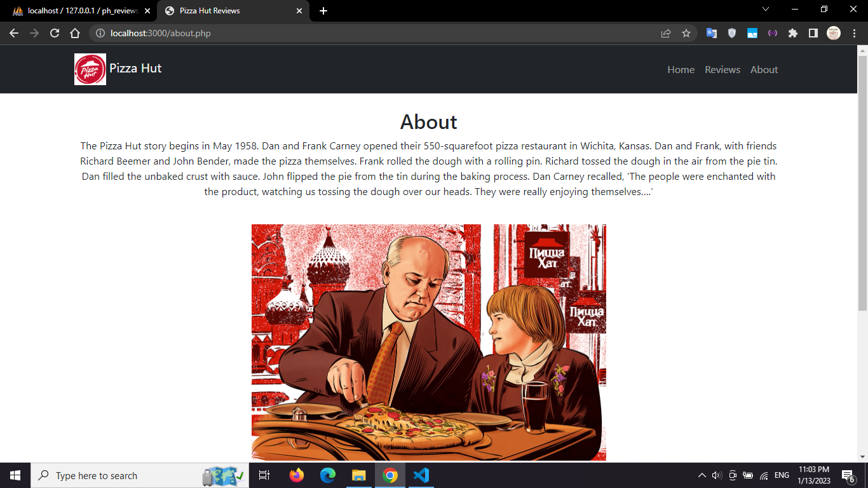Click the privacy shield extension icon
Viewport: 868px width, 488px height.
point(731,33)
